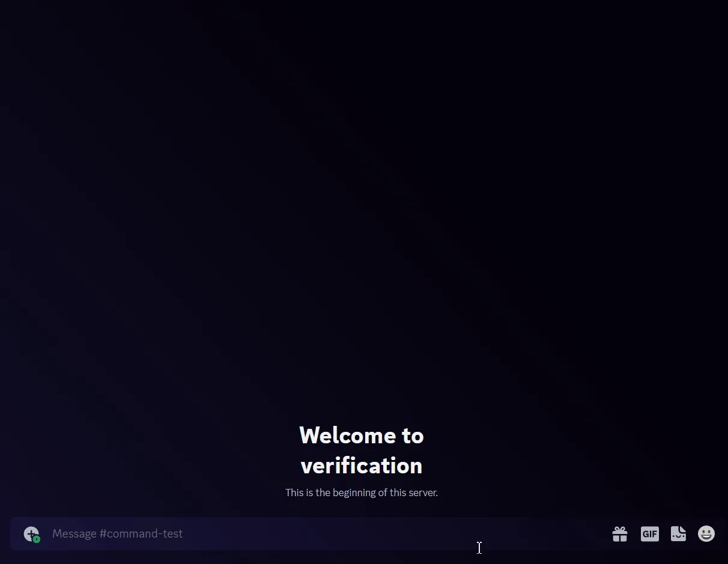Send a gift using the present icon
Image resolution: width=728 pixels, height=564 pixels.
click(x=620, y=534)
